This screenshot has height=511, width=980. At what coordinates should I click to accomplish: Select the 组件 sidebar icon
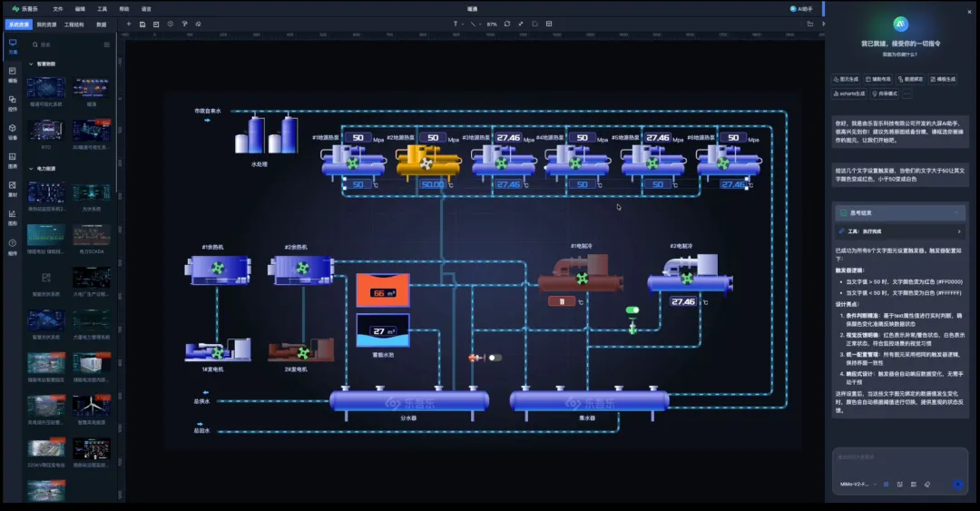(x=13, y=247)
